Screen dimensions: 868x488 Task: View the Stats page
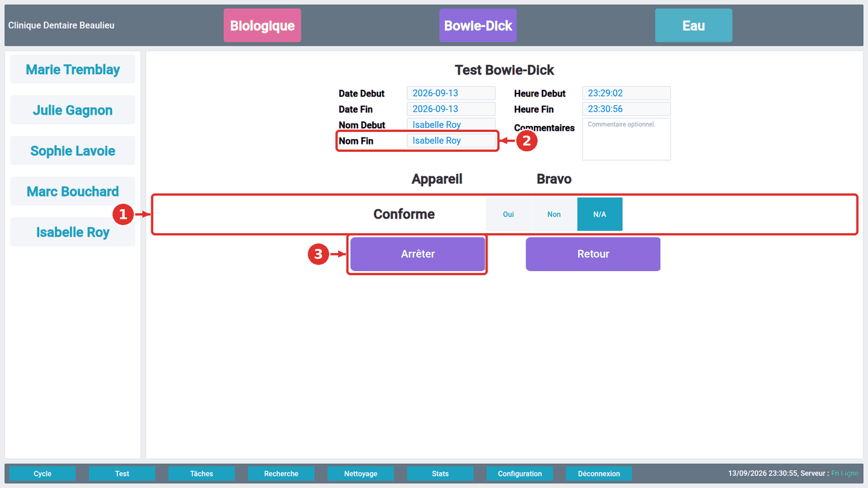(x=441, y=474)
